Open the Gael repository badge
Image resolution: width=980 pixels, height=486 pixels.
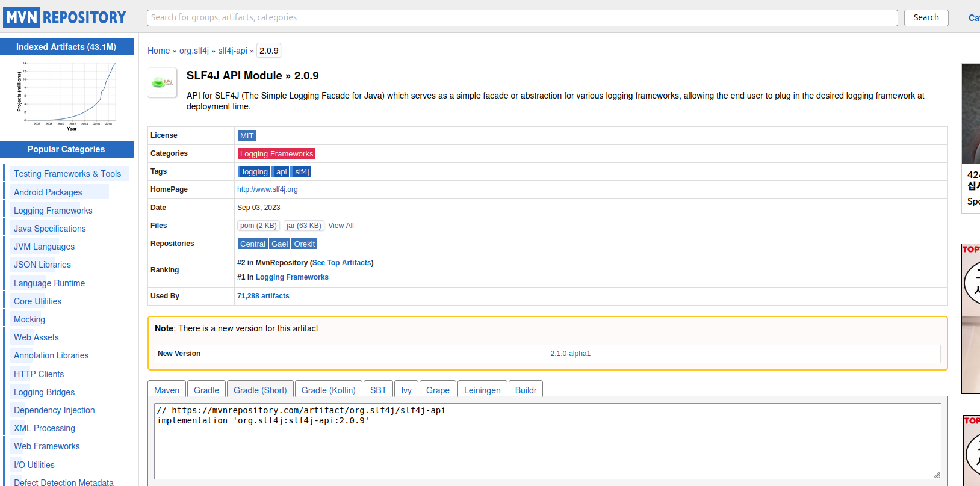coord(280,244)
